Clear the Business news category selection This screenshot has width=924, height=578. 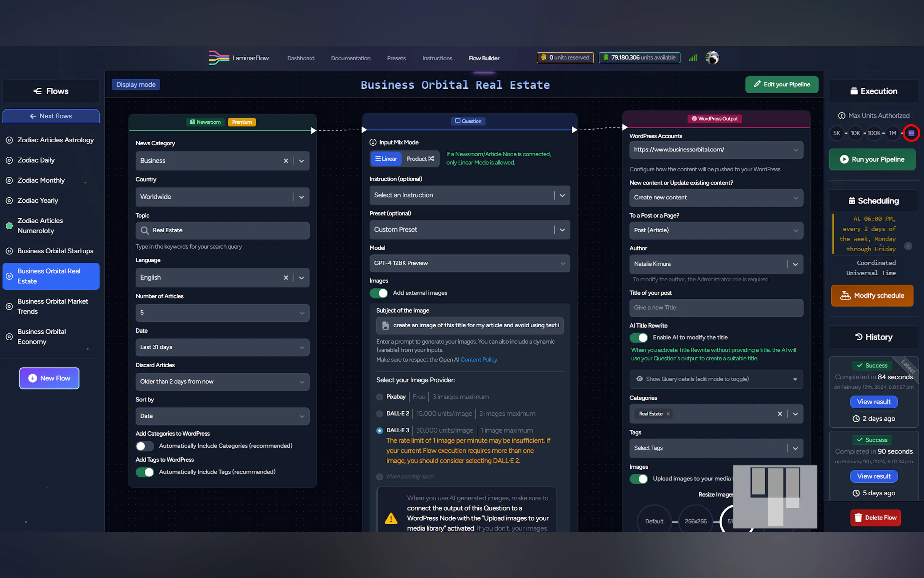click(x=286, y=161)
